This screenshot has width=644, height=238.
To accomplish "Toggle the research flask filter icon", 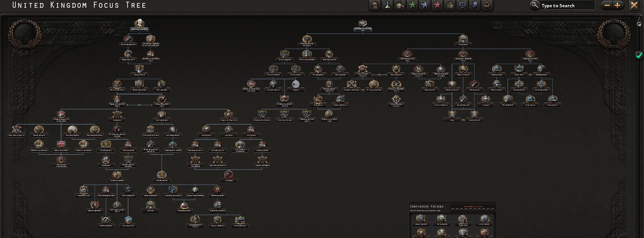I will point(387,5).
